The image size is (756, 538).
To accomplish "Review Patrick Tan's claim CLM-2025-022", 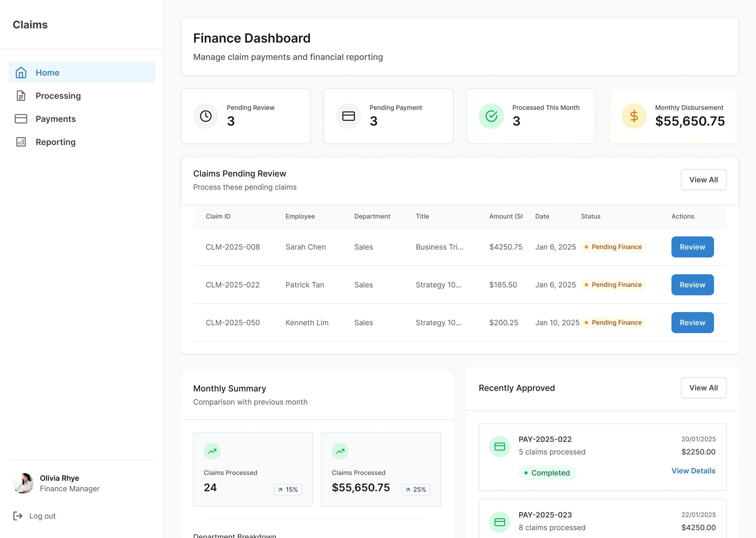I will tap(692, 284).
